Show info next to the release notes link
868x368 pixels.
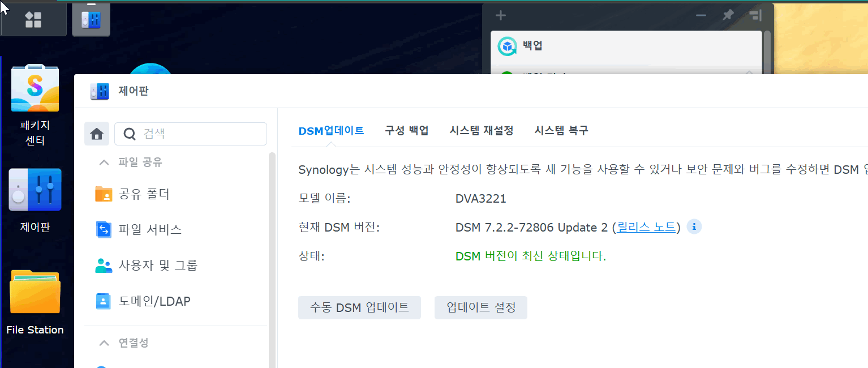tap(694, 227)
